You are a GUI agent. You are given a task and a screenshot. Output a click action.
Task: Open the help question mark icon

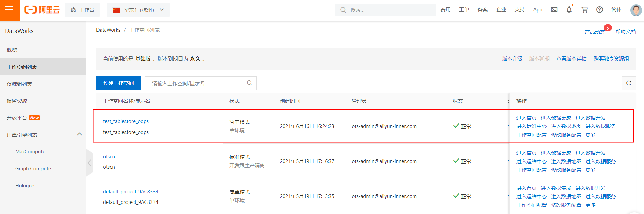click(x=599, y=10)
